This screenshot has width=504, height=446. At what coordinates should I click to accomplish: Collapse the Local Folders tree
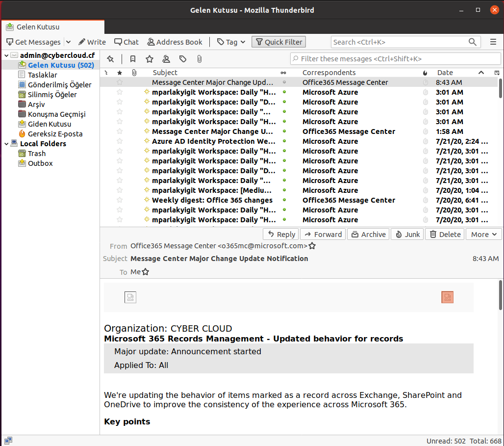pyautogui.click(x=6, y=144)
